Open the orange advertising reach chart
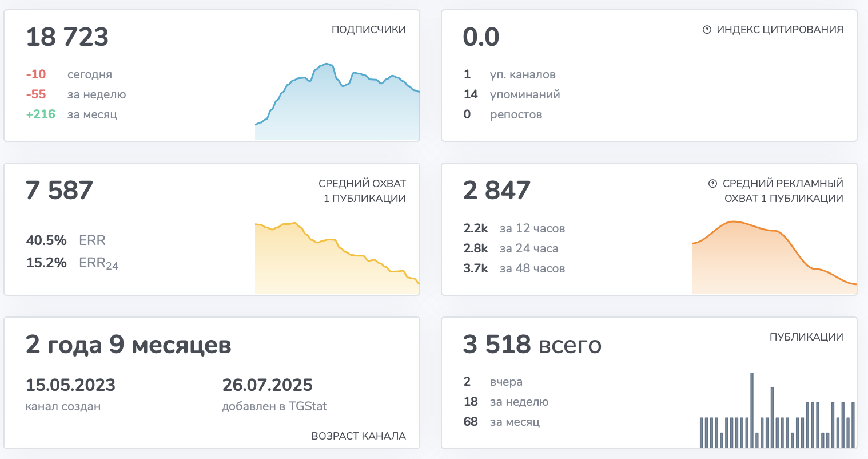Viewport: 868px width, 459px height. click(774, 258)
